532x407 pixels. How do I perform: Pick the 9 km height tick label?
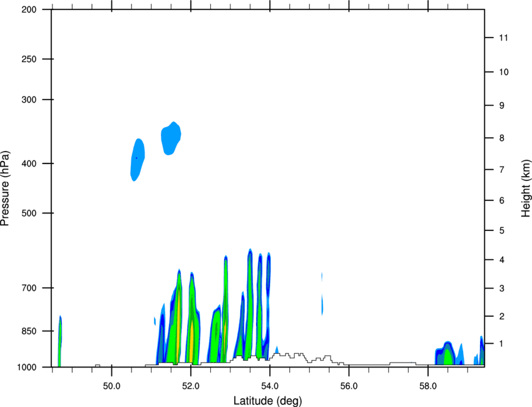tap(501, 106)
